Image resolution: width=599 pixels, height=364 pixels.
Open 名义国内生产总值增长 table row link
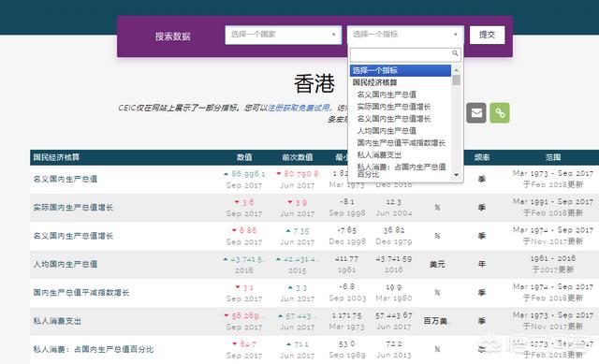(x=73, y=236)
